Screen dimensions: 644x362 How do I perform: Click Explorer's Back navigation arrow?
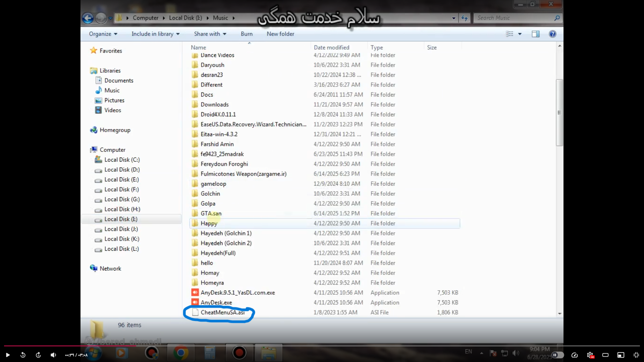point(88,18)
